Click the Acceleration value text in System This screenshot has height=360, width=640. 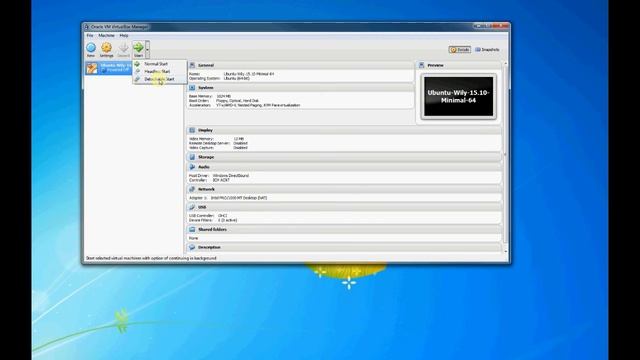point(258,105)
